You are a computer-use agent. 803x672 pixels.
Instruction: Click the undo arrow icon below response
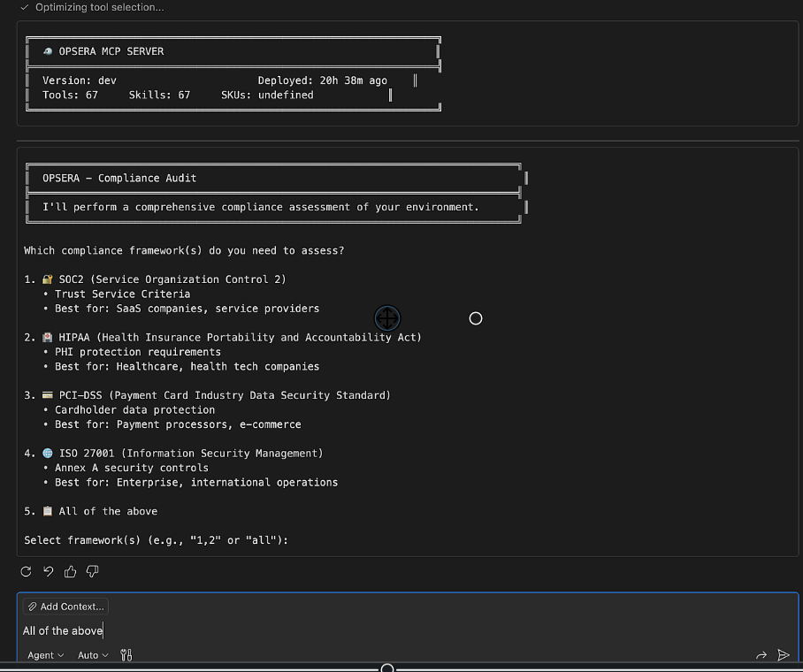[x=49, y=572]
